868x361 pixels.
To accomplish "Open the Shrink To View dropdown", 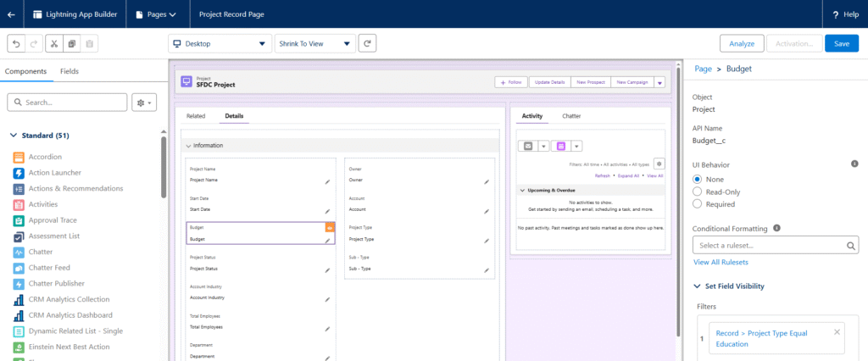I will point(314,43).
